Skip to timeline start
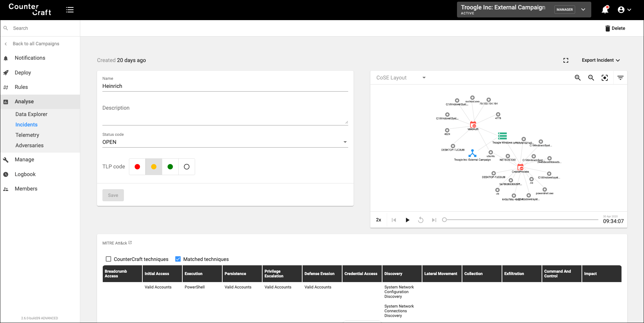 [394, 220]
